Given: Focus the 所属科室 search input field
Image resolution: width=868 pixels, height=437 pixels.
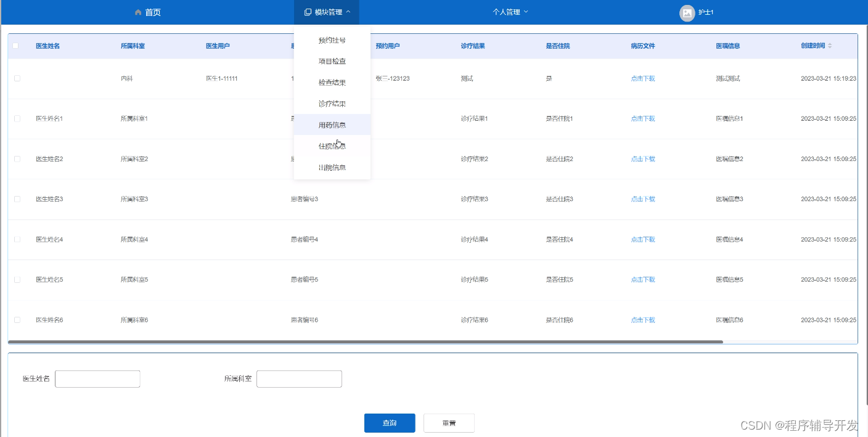Looking at the screenshot, I should [299, 379].
